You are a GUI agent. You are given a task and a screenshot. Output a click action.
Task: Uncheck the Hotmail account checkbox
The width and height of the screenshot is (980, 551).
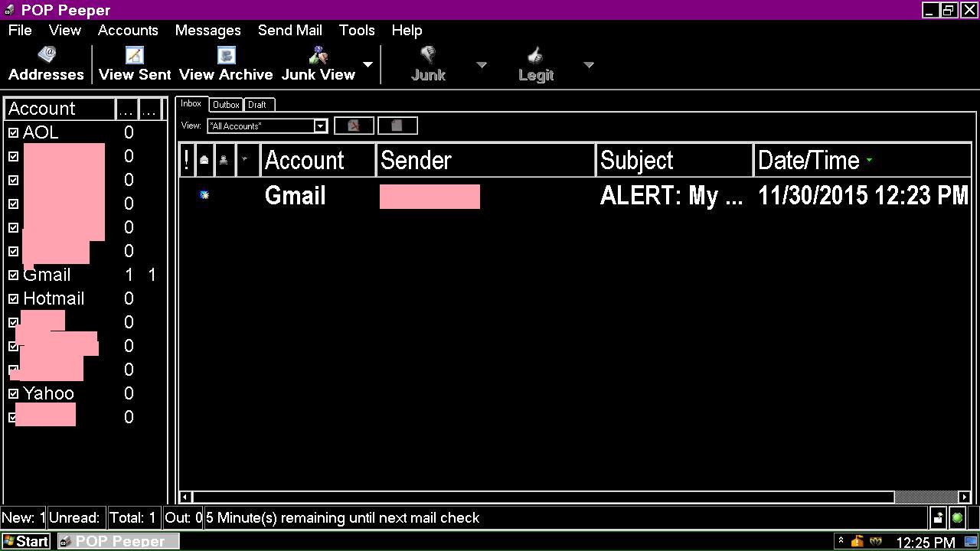[13, 298]
